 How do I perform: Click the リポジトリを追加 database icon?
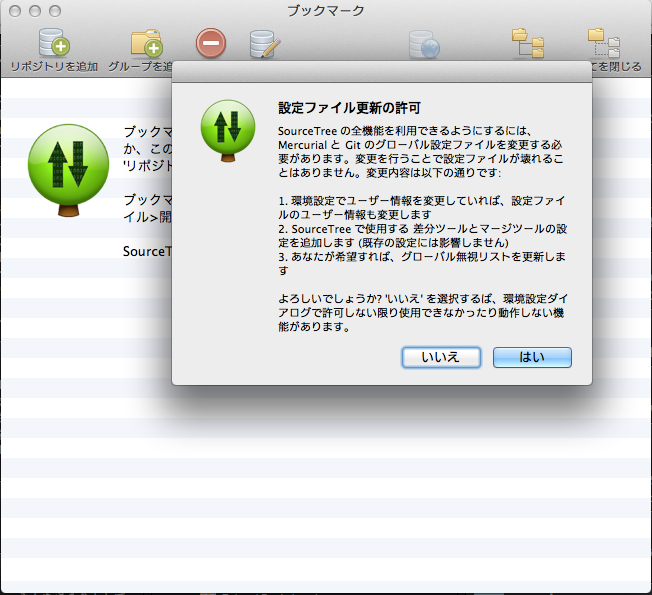[54, 42]
